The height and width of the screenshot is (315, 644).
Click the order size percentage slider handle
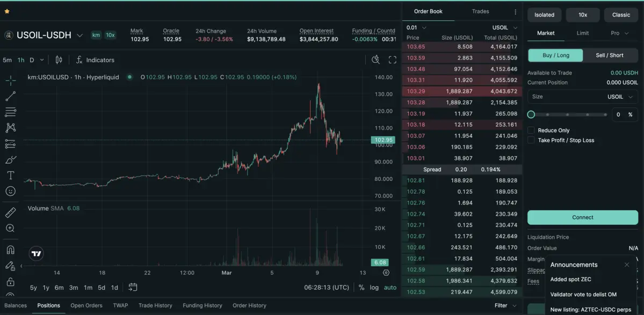[531, 114]
